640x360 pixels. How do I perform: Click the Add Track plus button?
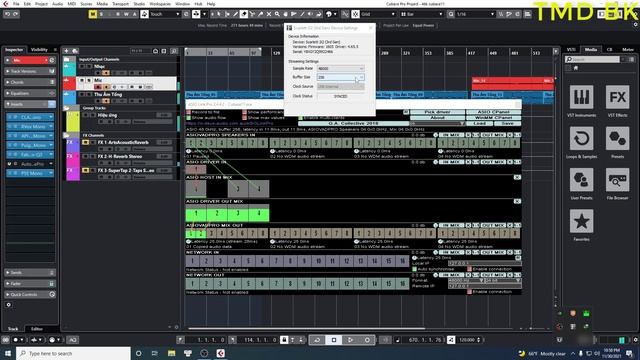click(x=66, y=51)
